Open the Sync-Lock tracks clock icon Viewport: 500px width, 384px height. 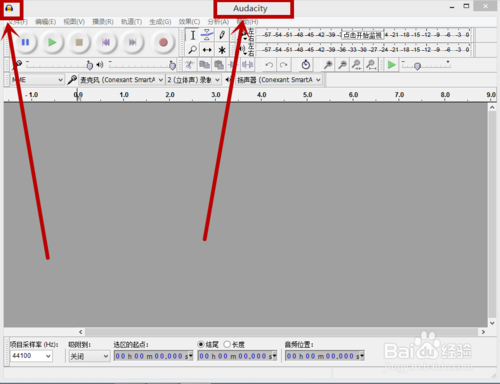click(x=305, y=65)
